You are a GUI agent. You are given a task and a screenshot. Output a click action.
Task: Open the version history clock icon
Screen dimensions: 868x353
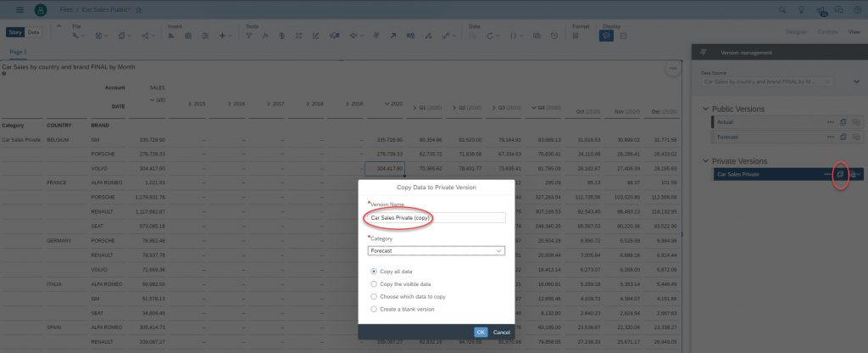click(x=554, y=36)
